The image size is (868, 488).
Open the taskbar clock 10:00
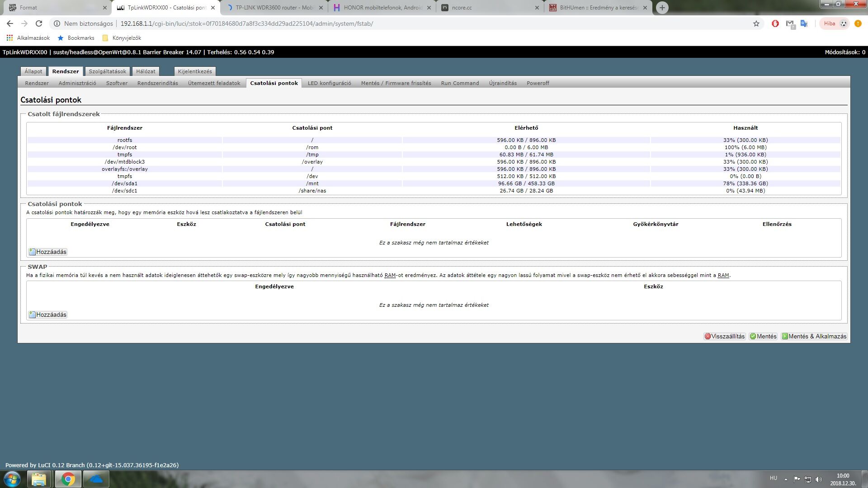(x=843, y=479)
